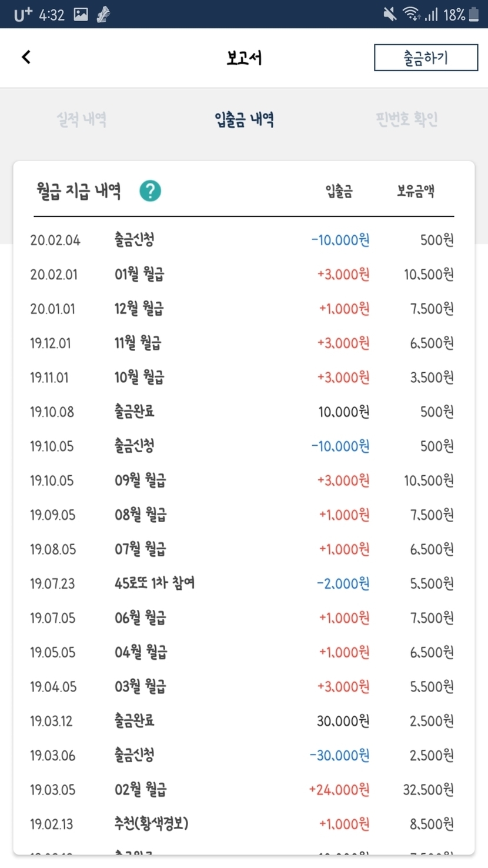Tap the battery icon in status bar
The image size is (488, 868).
coord(474,14)
